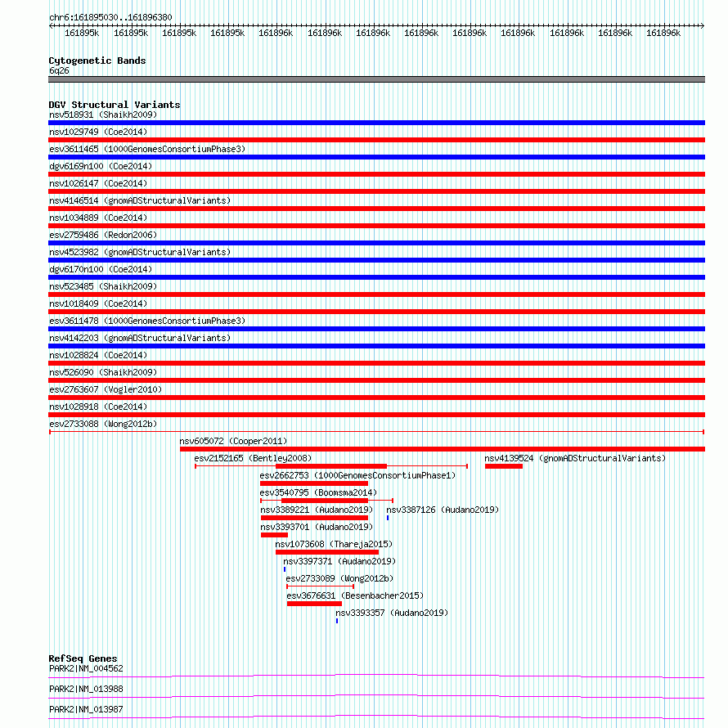Click the nsv3387126 (Audano2019) label

[443, 510]
